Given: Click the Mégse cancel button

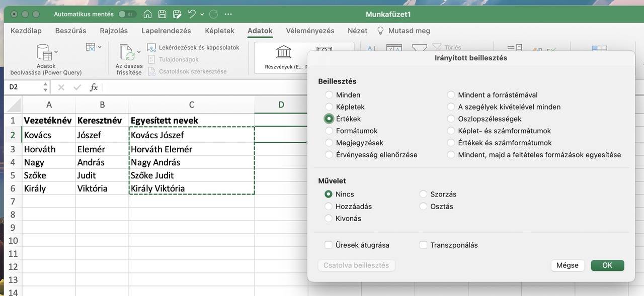Looking at the screenshot, I should coord(568,265).
